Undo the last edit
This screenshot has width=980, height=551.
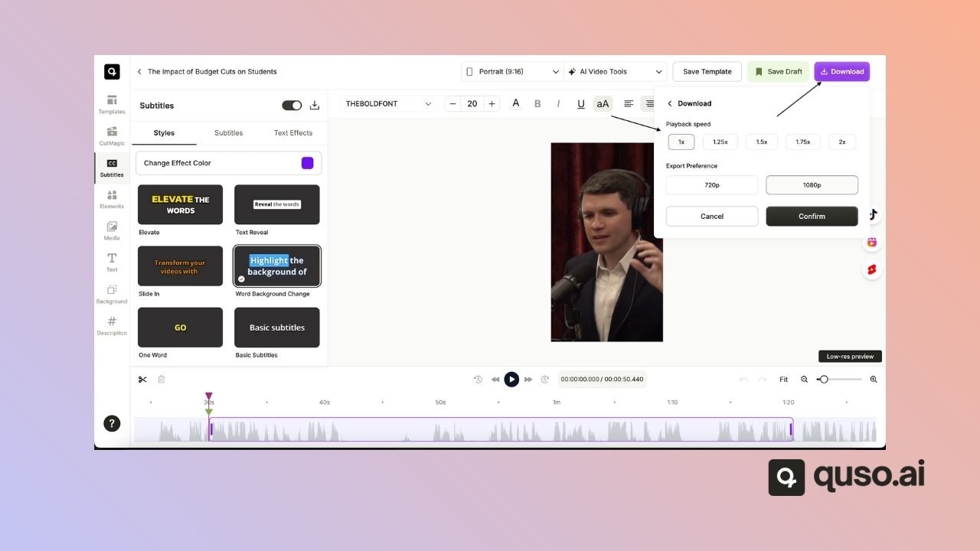(x=743, y=380)
